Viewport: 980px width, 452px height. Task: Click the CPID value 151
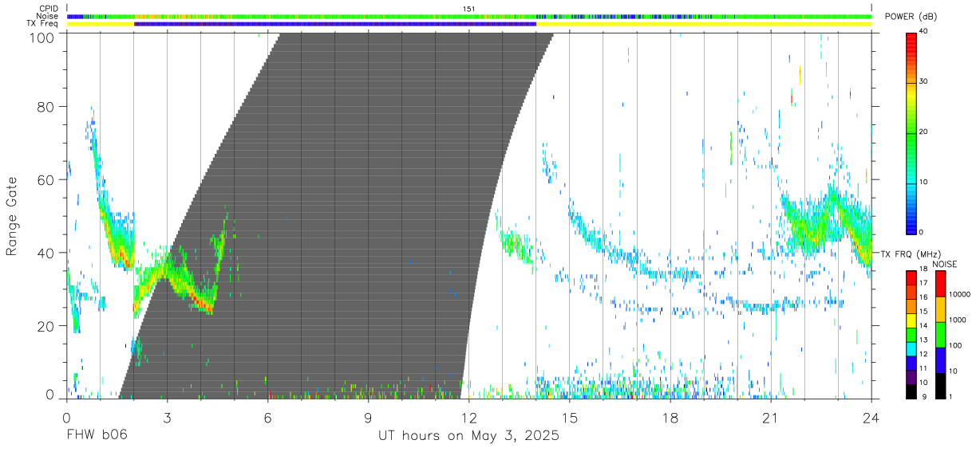click(469, 9)
